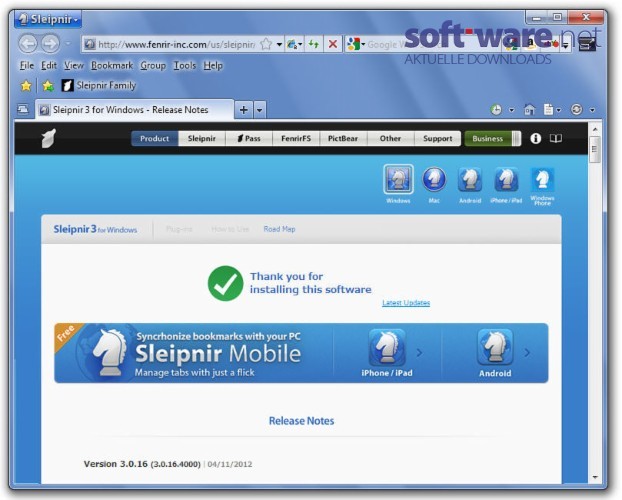Image resolution: width=622 pixels, height=500 pixels.
Task: Select the Mac platform icon
Action: click(434, 184)
